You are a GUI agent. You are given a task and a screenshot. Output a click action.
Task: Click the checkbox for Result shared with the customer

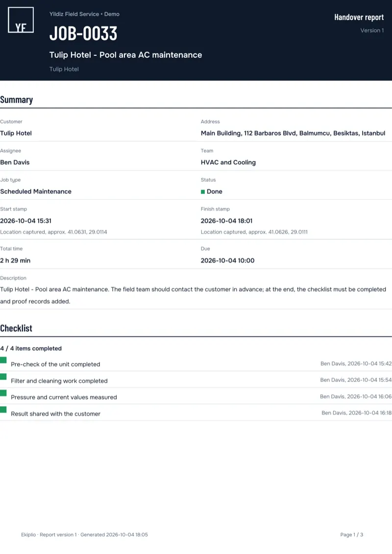click(x=3, y=410)
